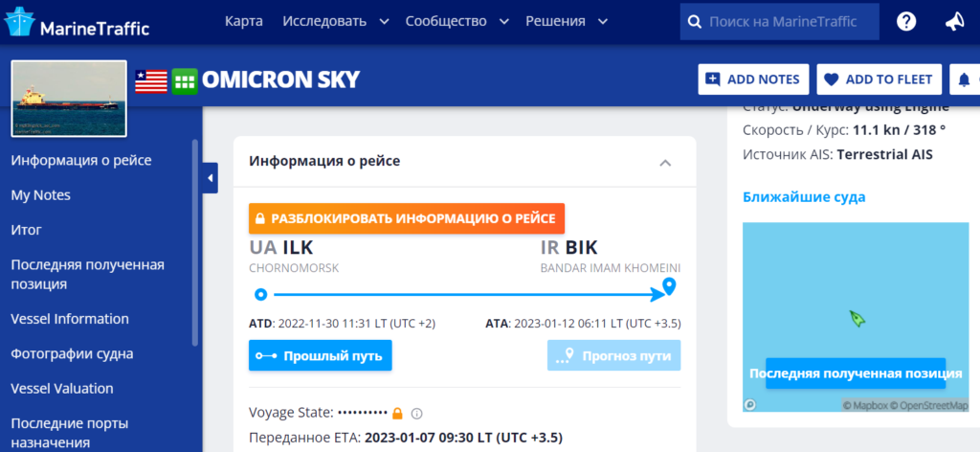Click the Liberia flag icon
The height and width of the screenshot is (452, 980).
(x=151, y=81)
